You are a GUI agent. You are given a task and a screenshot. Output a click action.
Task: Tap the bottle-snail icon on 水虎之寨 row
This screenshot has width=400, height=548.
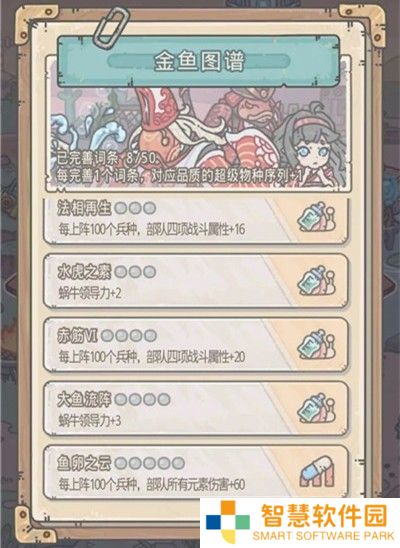coord(317,281)
